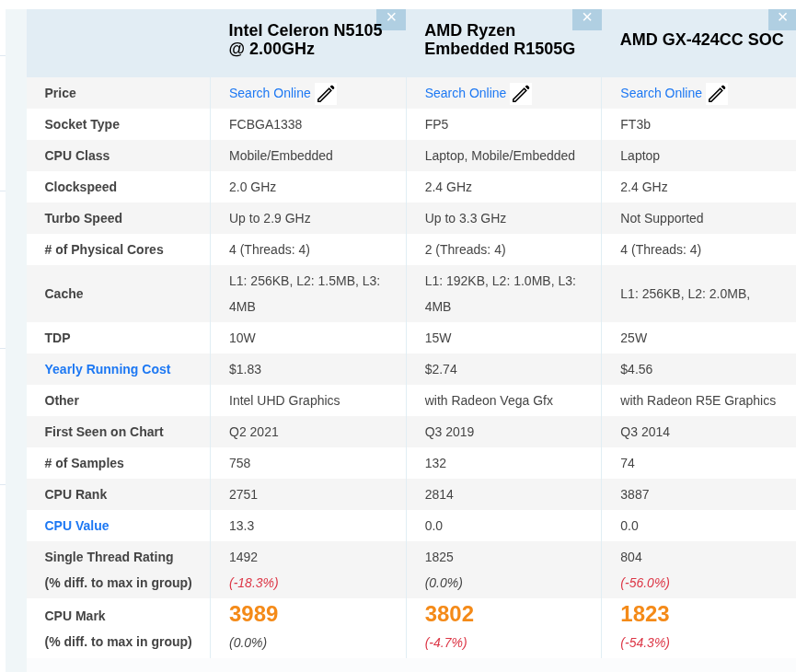The height and width of the screenshot is (672, 796).
Task: Open the CPU Value link
Action: click(x=76, y=526)
